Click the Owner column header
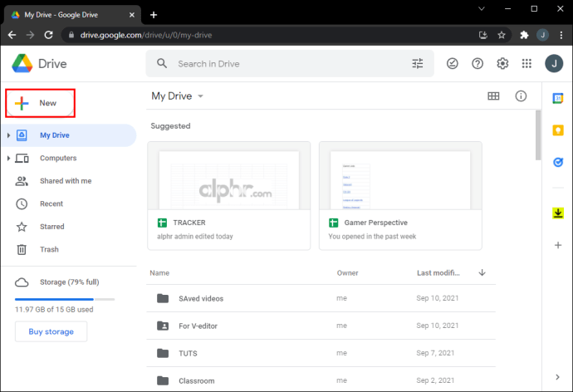The image size is (573, 392). (347, 273)
